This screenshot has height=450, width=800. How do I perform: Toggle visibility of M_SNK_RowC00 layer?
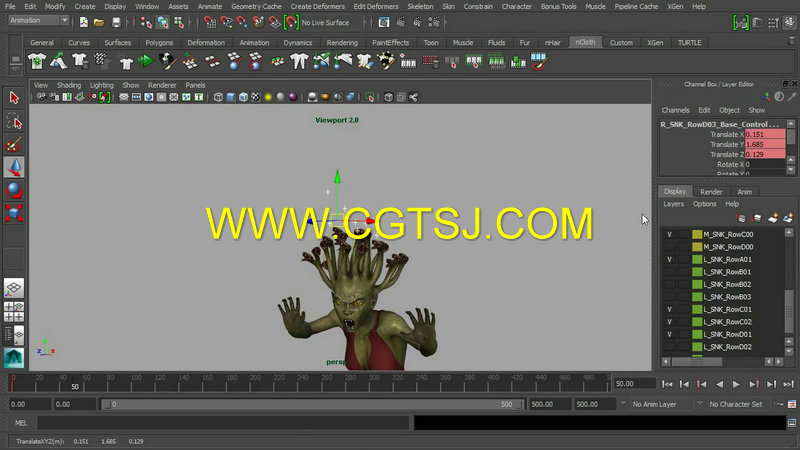coord(669,234)
